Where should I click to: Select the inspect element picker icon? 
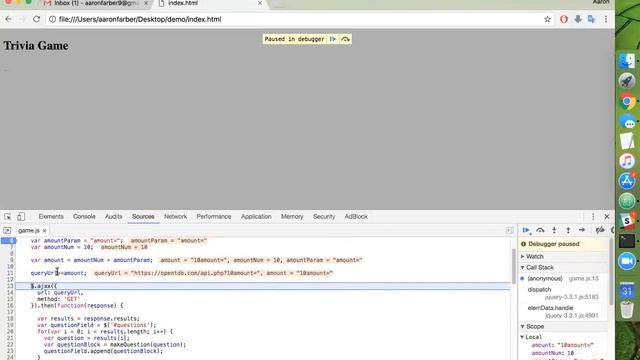click(8, 216)
